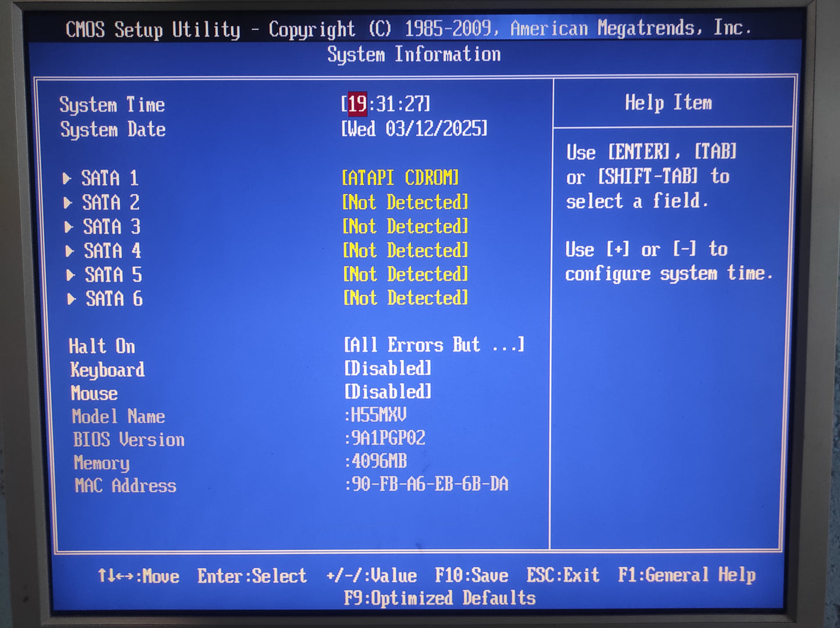Select the highlighted hour field in System Time

(357, 105)
